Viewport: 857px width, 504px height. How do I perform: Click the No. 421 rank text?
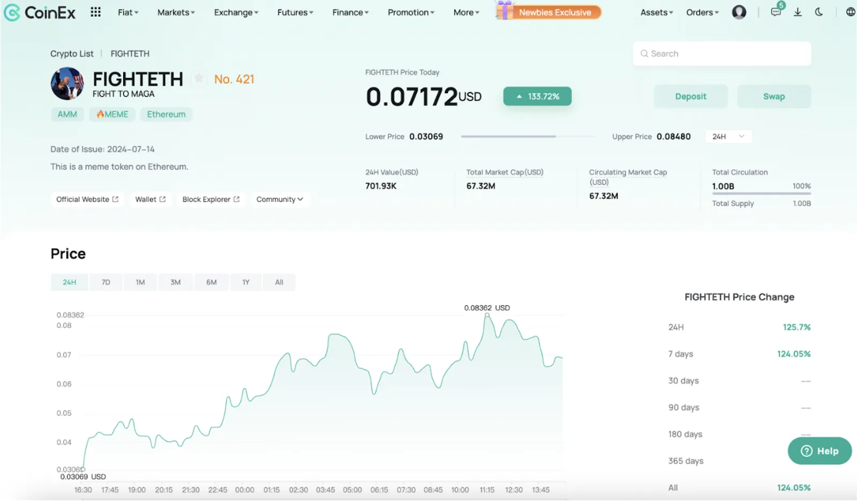(234, 79)
